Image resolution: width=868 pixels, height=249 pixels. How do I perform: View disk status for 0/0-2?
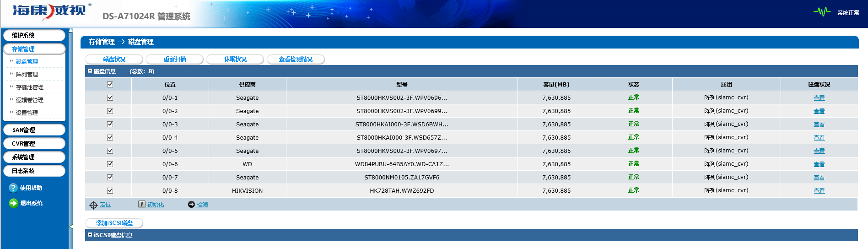click(819, 111)
